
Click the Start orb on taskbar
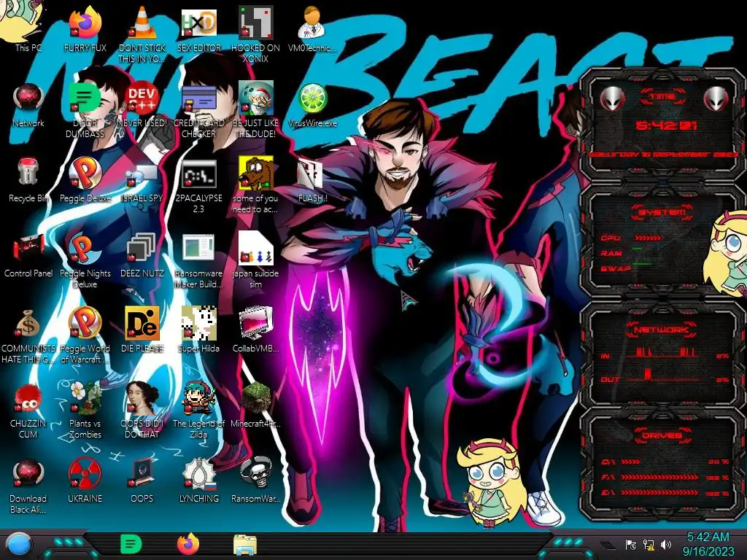[x=20, y=545]
